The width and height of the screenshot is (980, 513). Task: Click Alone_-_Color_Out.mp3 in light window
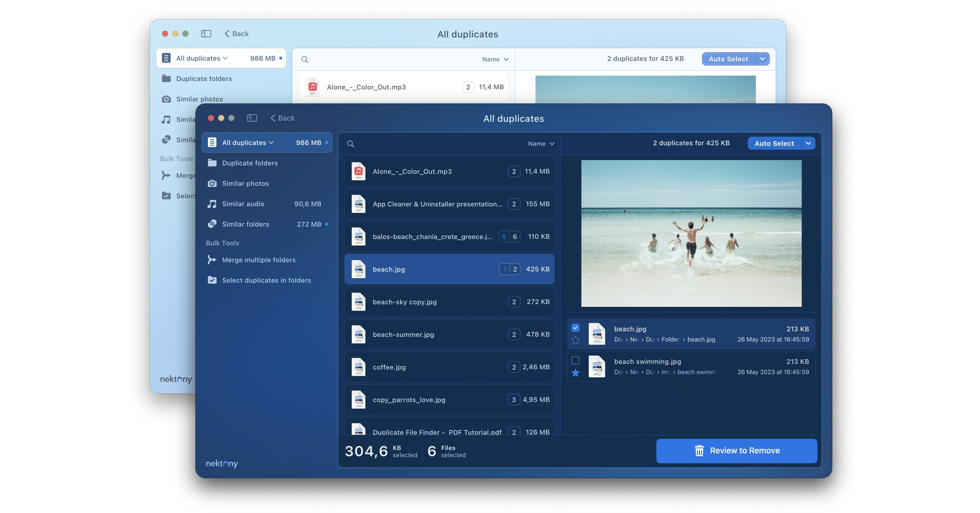click(x=403, y=87)
